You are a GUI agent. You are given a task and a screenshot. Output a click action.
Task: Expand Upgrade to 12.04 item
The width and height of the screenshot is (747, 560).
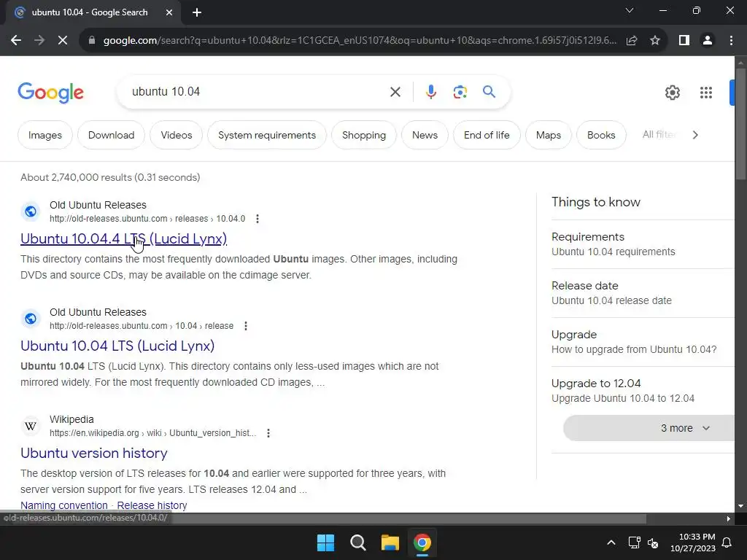coord(643,391)
